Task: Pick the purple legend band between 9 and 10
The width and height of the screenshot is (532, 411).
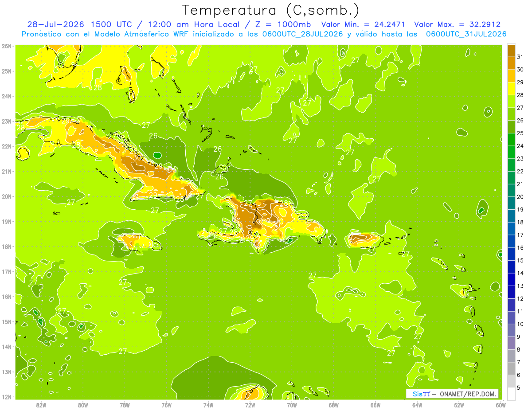Action: coord(511,330)
